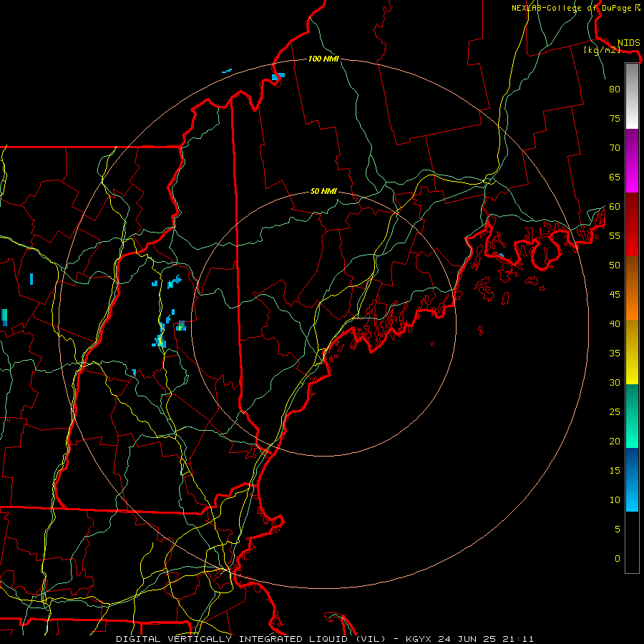Click the KGYX 24 JUN 25 21:11 timestamp
The image size is (644, 644).
(469, 639)
